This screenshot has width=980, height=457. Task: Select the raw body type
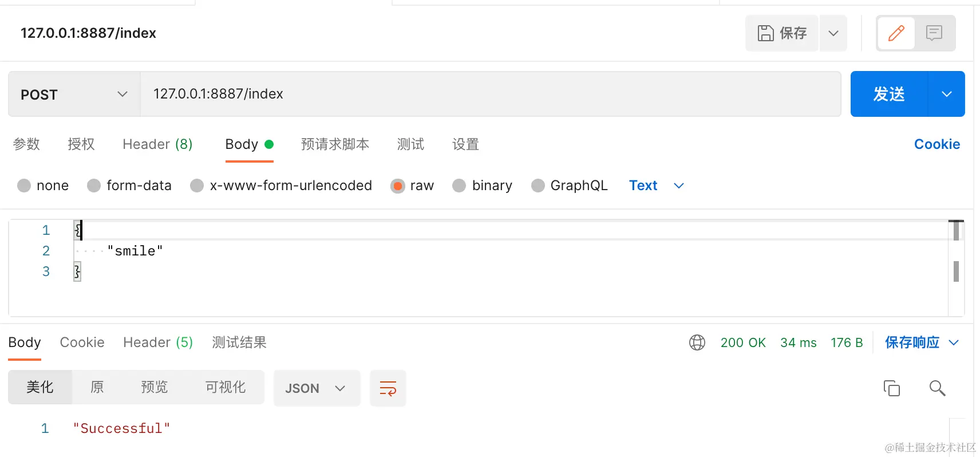click(x=412, y=186)
